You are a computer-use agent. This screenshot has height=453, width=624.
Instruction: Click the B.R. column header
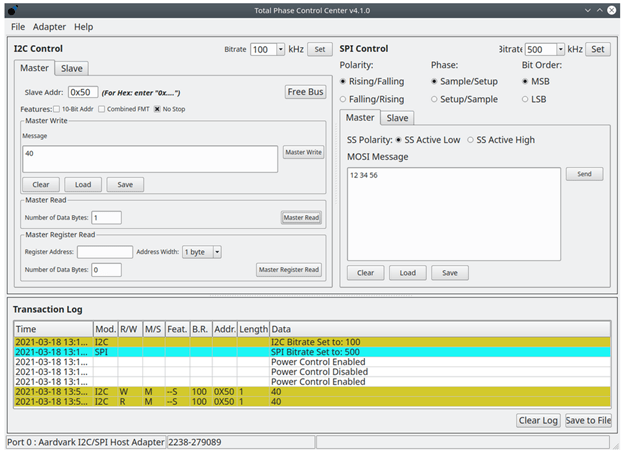[x=201, y=329]
